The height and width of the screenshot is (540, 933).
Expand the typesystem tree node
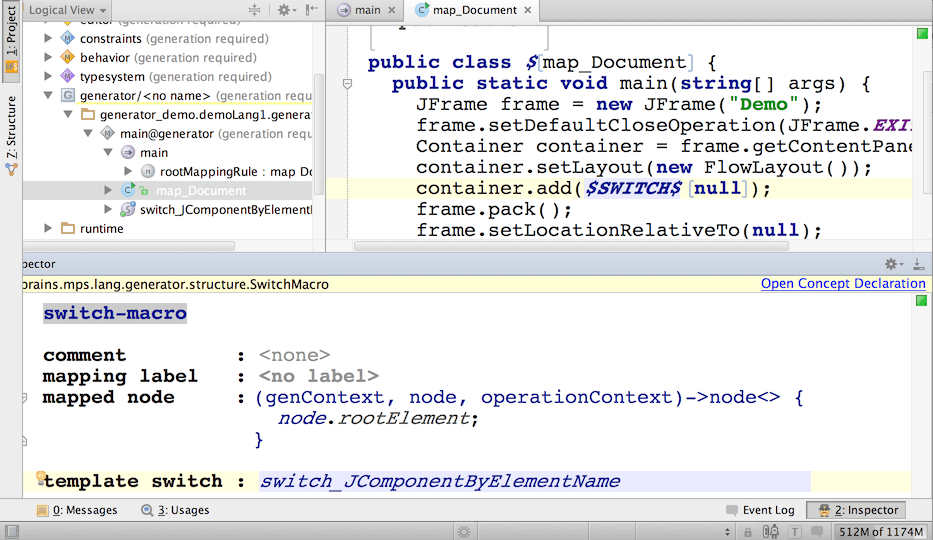(x=48, y=76)
